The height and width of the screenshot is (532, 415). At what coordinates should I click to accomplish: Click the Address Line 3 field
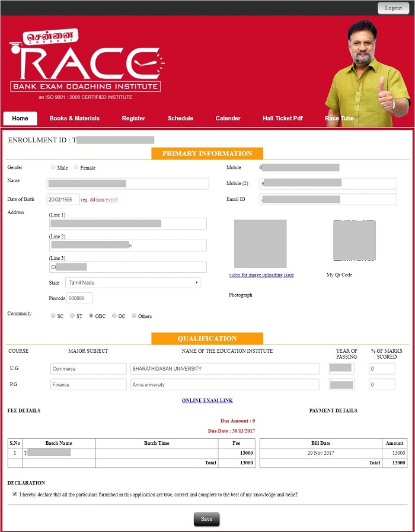click(127, 267)
